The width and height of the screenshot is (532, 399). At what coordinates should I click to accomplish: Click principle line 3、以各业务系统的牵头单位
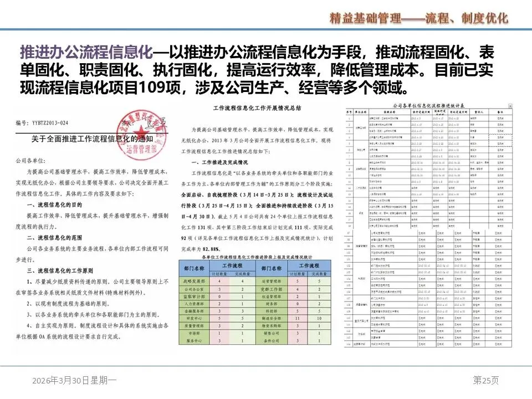tap(93, 315)
